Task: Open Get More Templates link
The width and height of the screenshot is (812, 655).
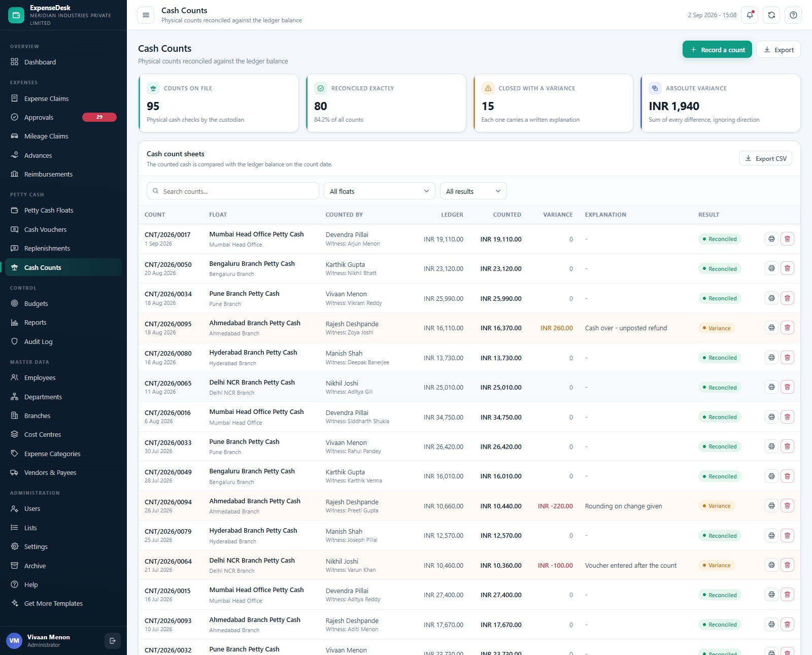Action: (x=63, y=603)
